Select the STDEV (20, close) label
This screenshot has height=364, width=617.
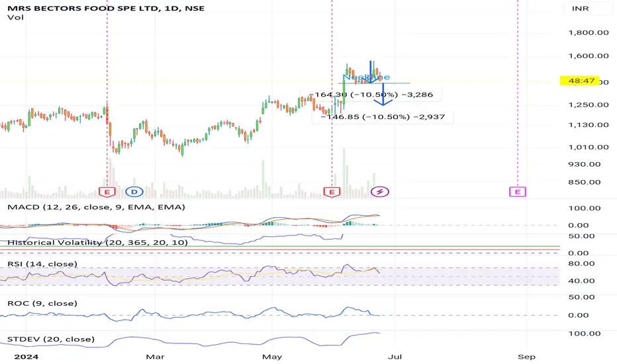[51, 340]
